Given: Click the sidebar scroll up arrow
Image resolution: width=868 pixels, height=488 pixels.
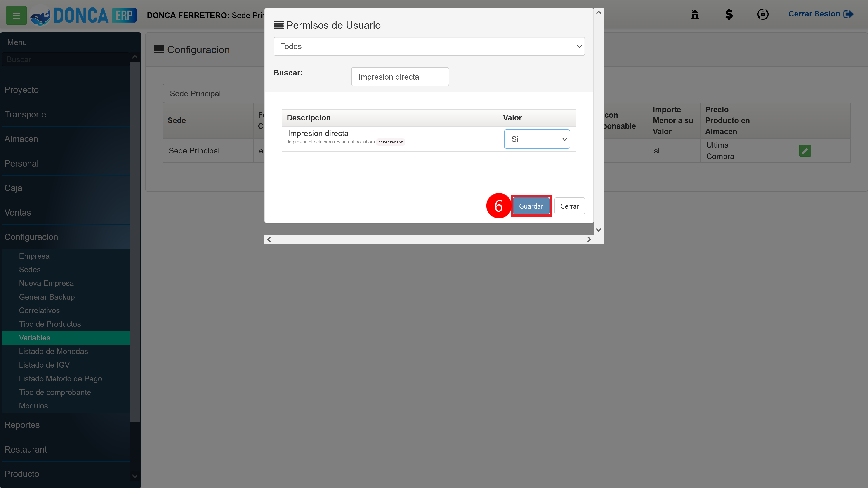Looking at the screenshot, I should click(x=135, y=57).
